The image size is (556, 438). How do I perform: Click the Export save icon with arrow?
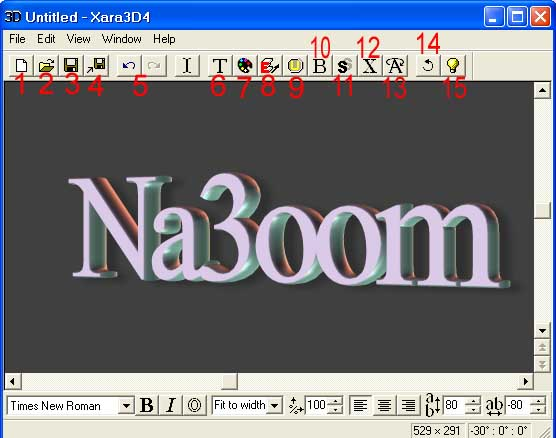[96, 66]
